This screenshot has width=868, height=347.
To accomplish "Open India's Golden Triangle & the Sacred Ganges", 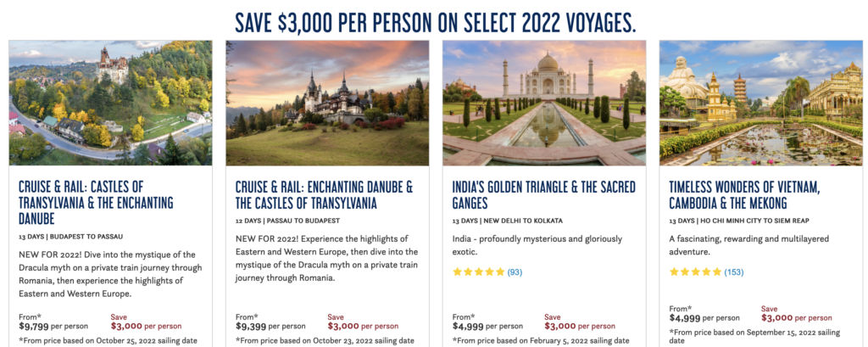I will (543, 195).
